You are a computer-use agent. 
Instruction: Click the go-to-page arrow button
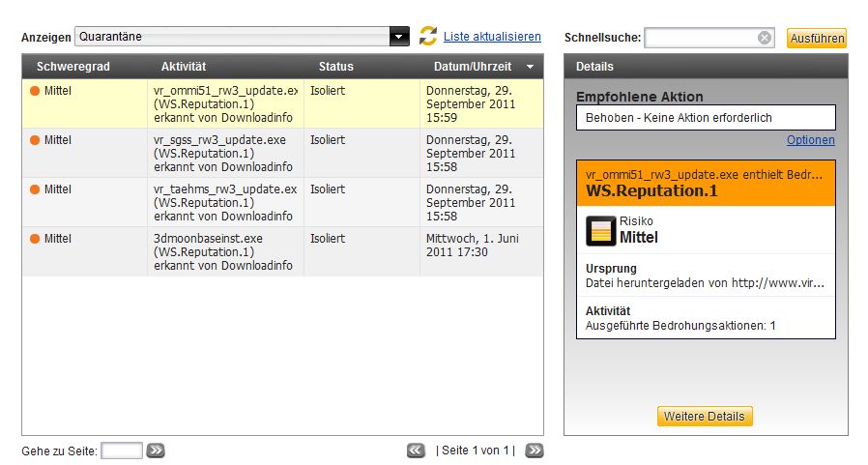coord(156,450)
